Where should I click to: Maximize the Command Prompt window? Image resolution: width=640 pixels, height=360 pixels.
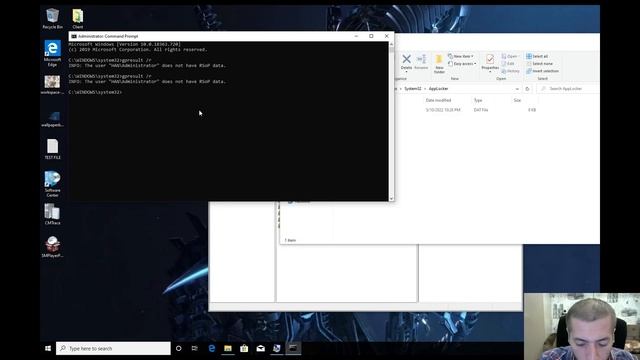(x=371, y=36)
